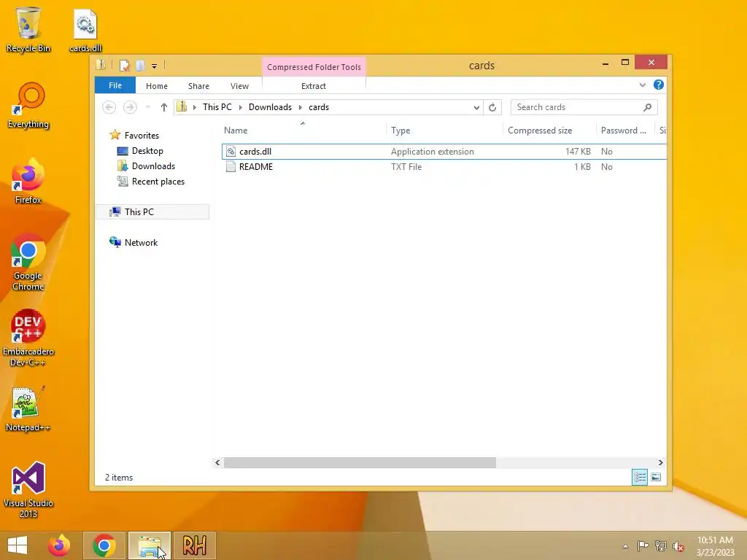Image resolution: width=747 pixels, height=560 pixels.
Task: Open the Customize Quick Access Toolbar dropdown
Action: pyautogui.click(x=155, y=66)
